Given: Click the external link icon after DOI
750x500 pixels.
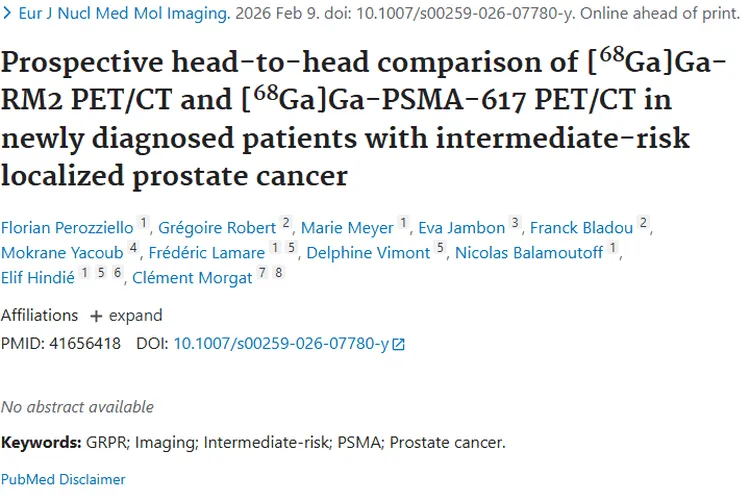Looking at the screenshot, I should 399,344.
